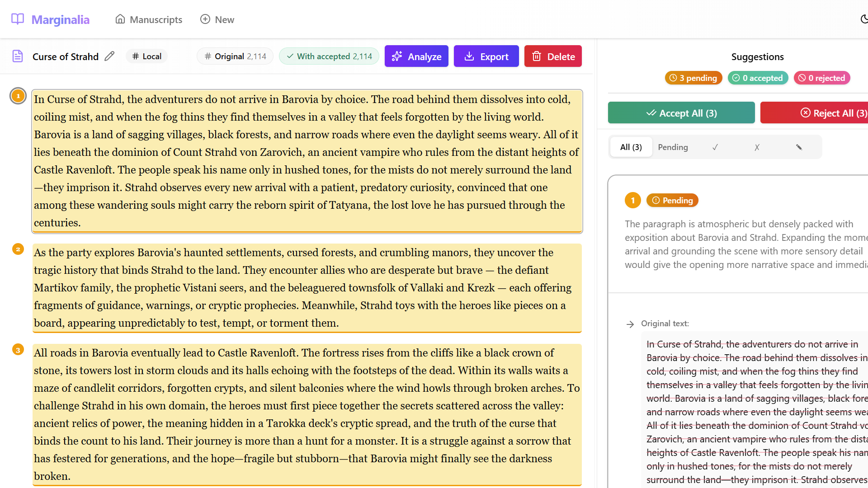Switch to All (3) tab
Screen dimensions: 868x488
(631, 147)
